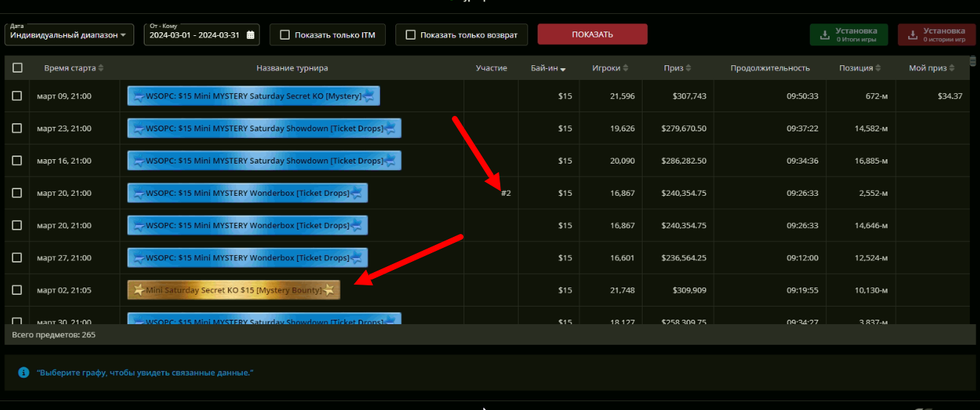Screen dimensions: 980x410
Task: Click the 21,748 players cell
Action: [622, 290]
